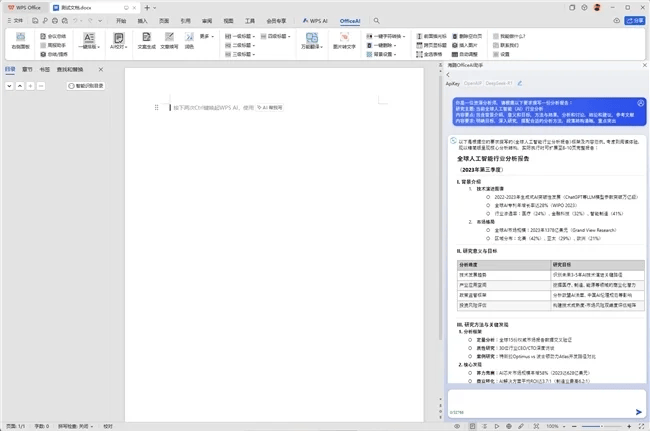Toggle the 右侧面板 right panel icon
Screen dimensions: 650x431
pyautogui.click(x=20, y=41)
